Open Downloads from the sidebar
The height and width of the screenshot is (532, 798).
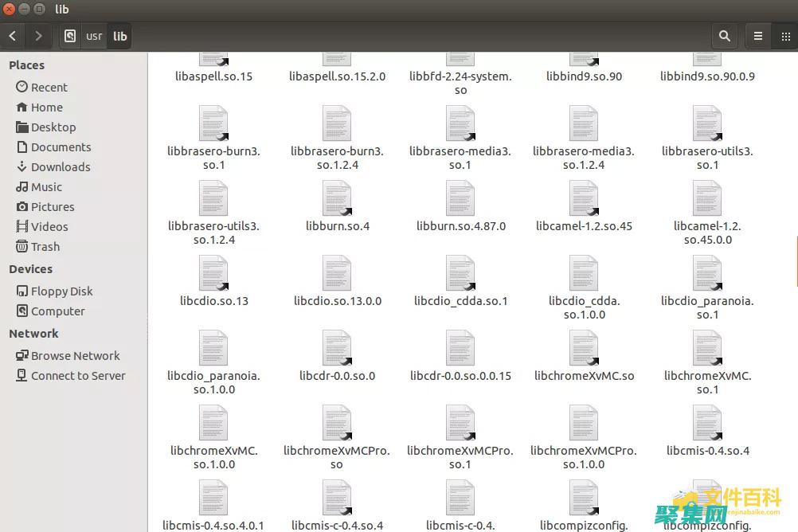point(60,167)
